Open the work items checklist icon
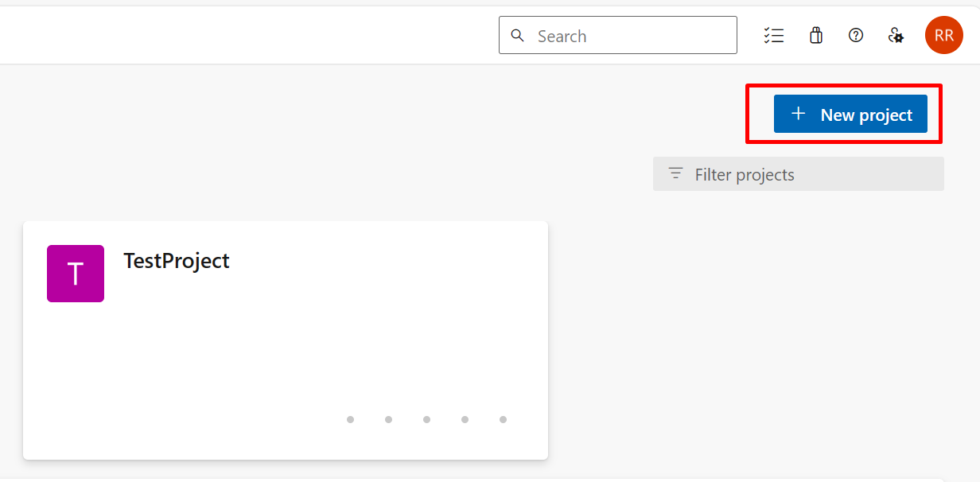Screen dimensions: 980x482 coord(773,36)
